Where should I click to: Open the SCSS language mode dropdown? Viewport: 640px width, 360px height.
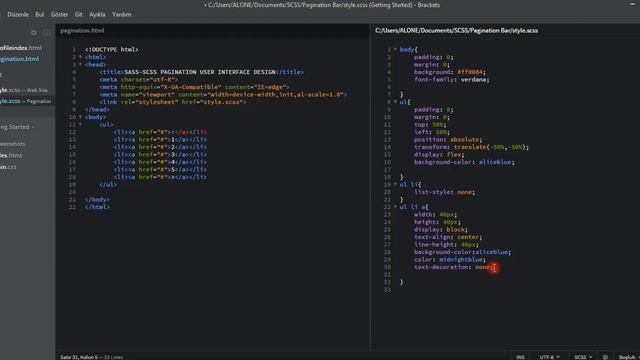point(583,357)
